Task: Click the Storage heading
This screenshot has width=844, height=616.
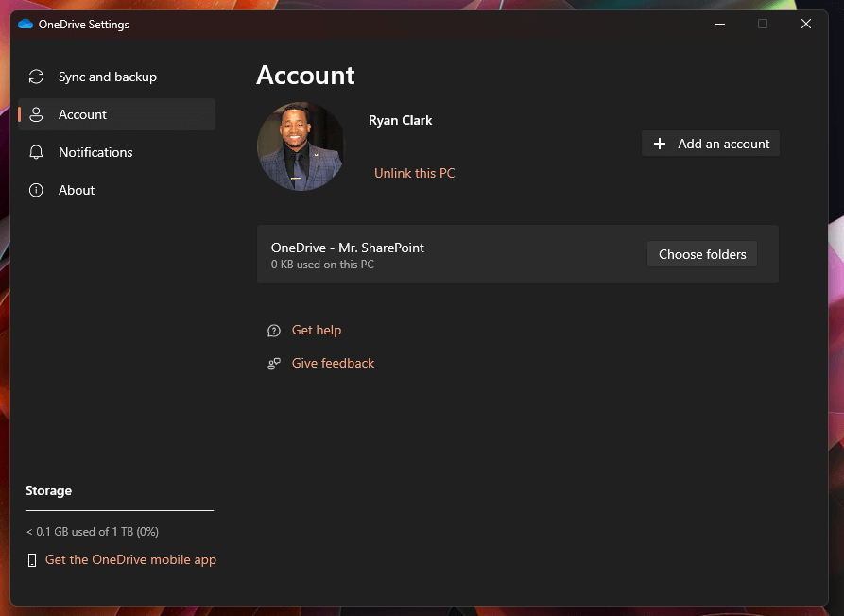Action: click(x=48, y=490)
